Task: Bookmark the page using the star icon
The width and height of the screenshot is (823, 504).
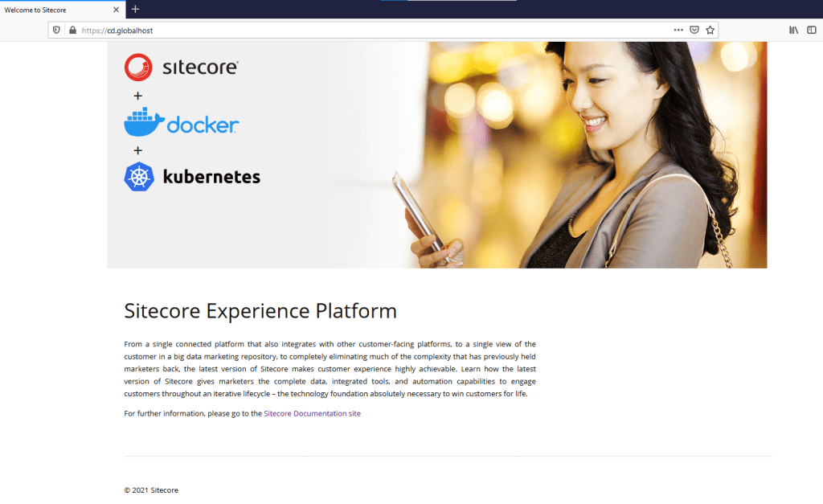Action: pos(710,29)
